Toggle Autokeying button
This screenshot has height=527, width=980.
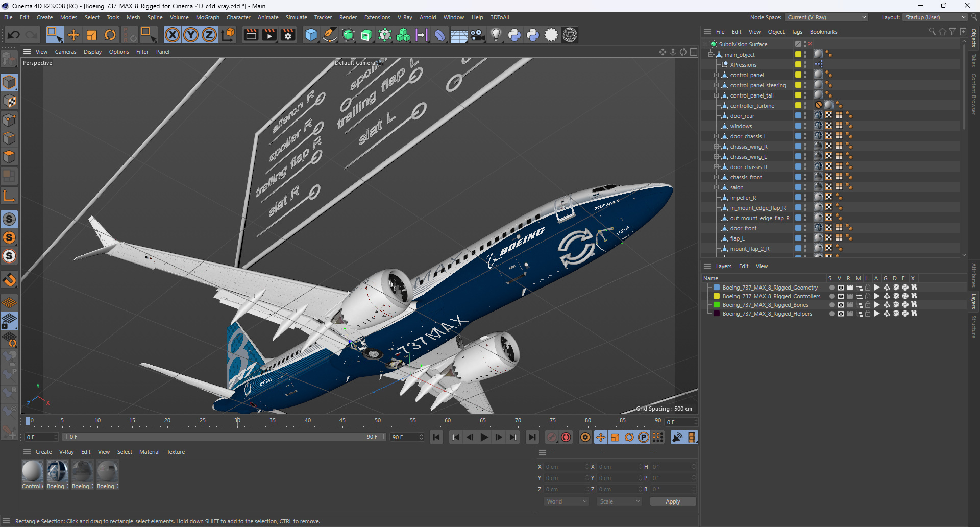[566, 437]
